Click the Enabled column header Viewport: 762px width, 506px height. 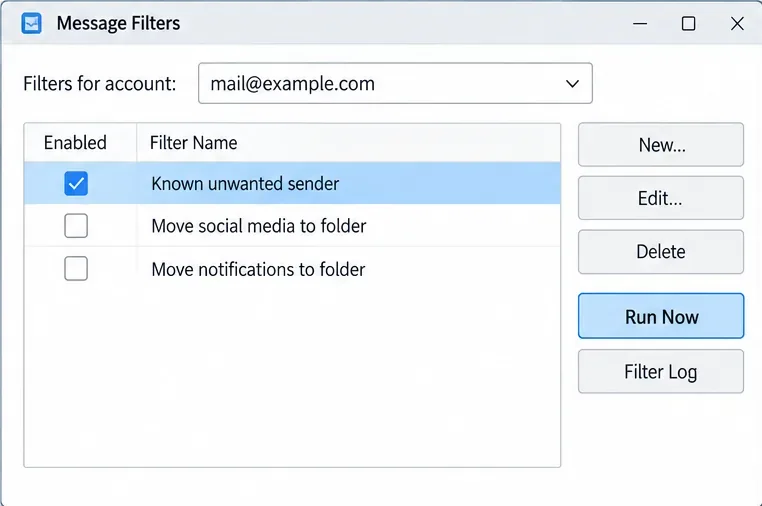click(x=80, y=142)
